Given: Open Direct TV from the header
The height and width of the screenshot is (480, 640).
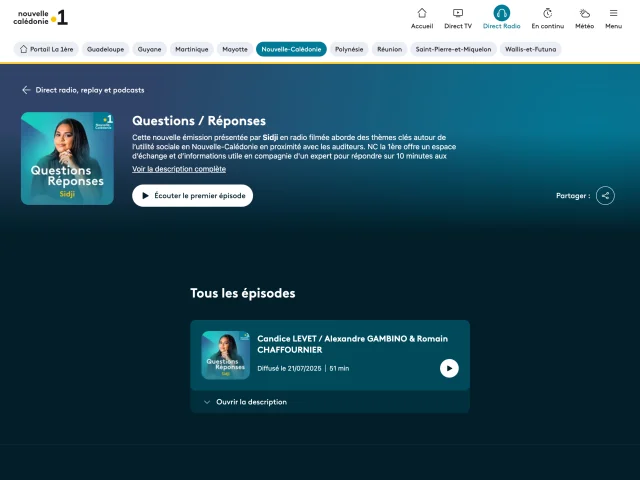Looking at the screenshot, I should click(458, 18).
